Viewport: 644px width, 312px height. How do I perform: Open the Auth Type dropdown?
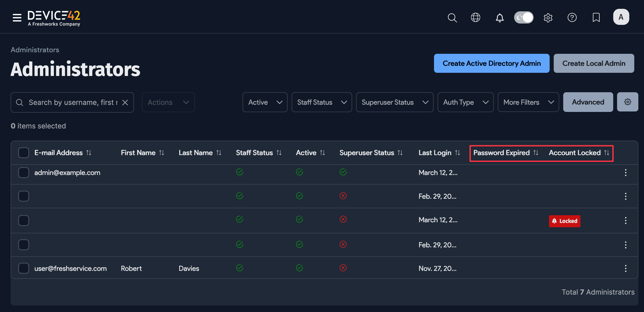465,102
